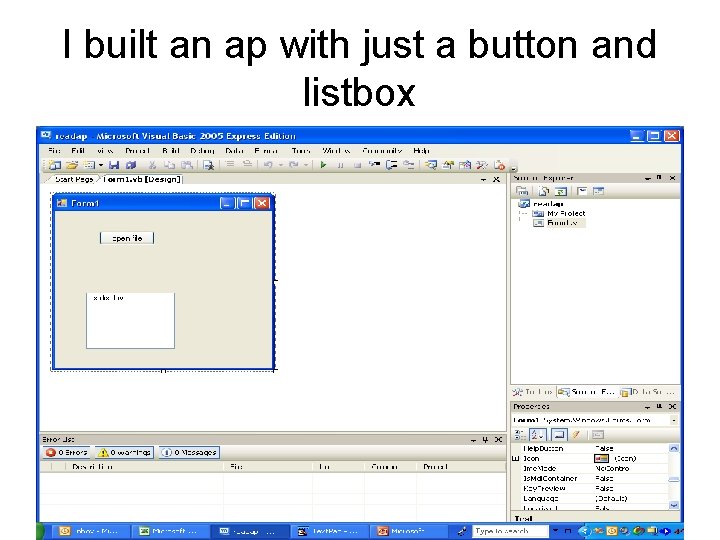Click Properties Window icon in main toolbar

(448, 165)
